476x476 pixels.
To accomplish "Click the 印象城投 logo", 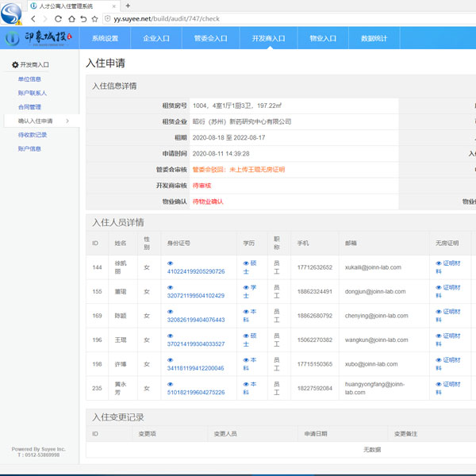I will pyautogui.click(x=38, y=37).
